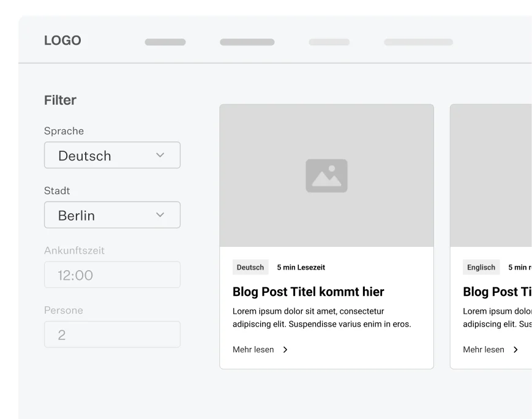Expand the Filter section heading

pyautogui.click(x=60, y=100)
